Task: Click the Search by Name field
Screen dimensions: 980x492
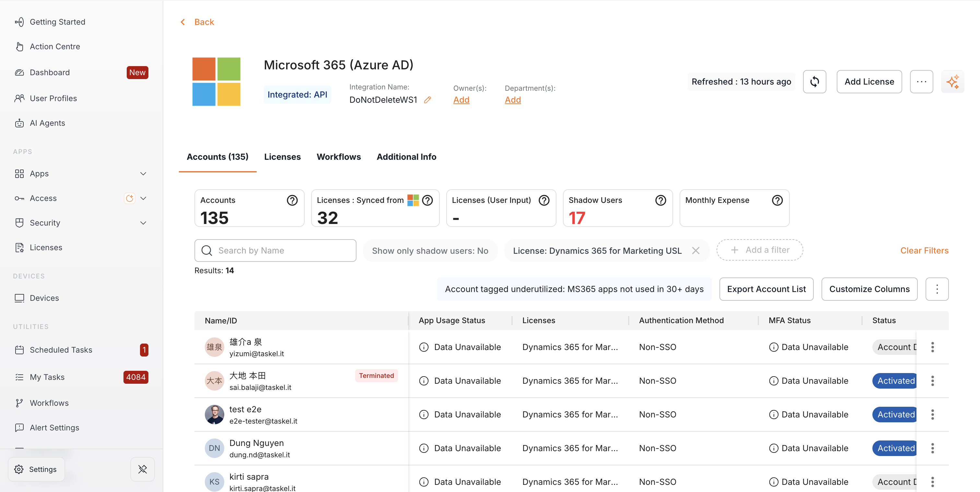Action: tap(275, 251)
